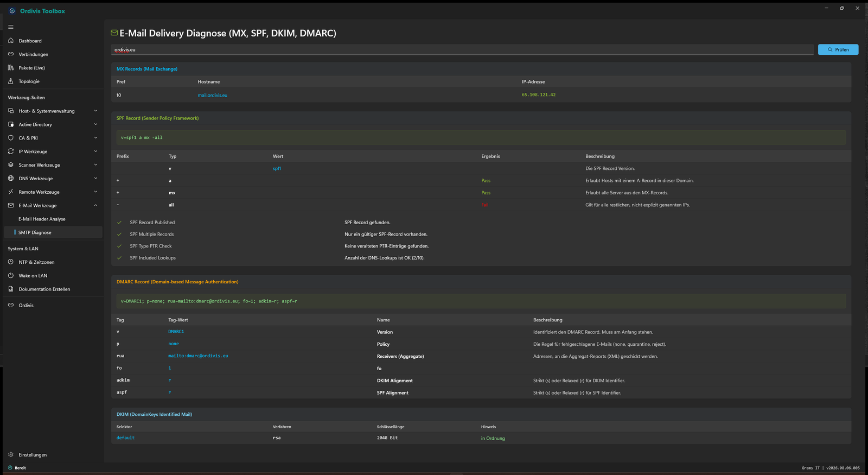The height and width of the screenshot is (475, 868).
Task: Click the IP Werkzeuge refresh icon
Action: 11,151
